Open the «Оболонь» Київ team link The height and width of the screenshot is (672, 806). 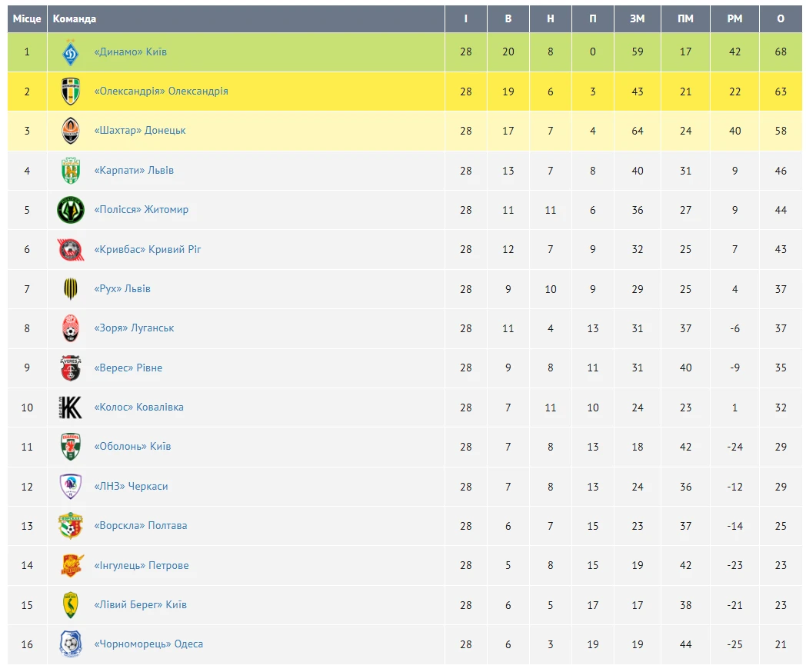[132, 447]
